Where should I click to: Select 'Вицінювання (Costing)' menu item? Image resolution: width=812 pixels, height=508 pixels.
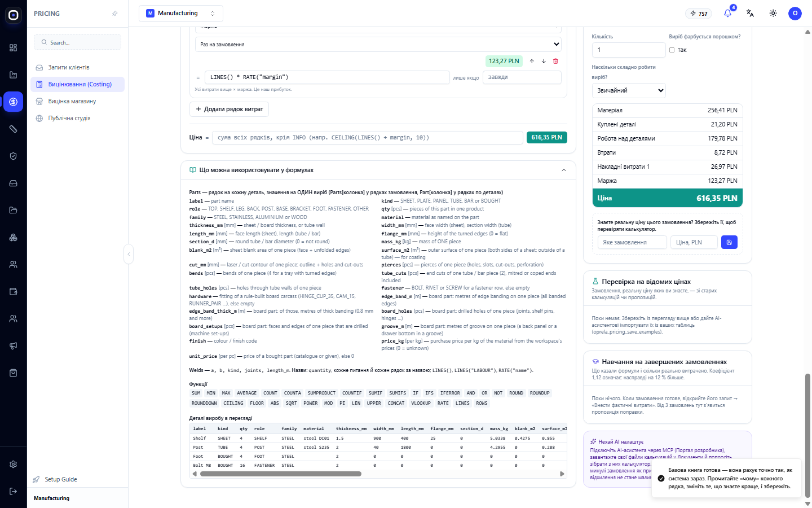point(78,84)
